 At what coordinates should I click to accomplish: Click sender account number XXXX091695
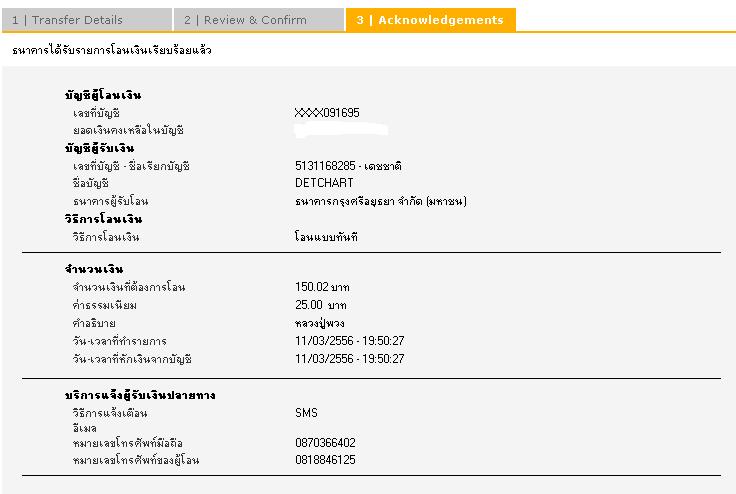coord(327,113)
